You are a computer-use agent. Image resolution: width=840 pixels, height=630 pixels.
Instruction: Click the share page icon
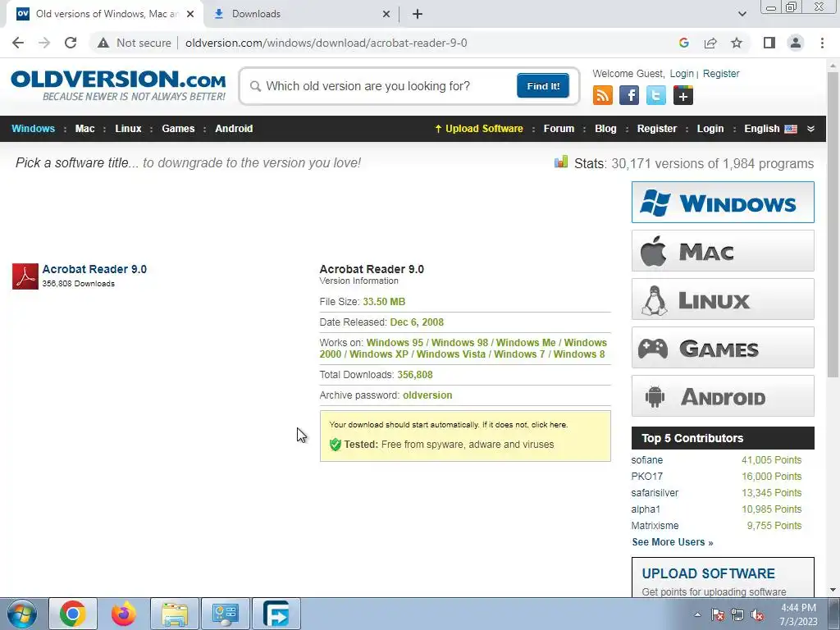click(710, 43)
